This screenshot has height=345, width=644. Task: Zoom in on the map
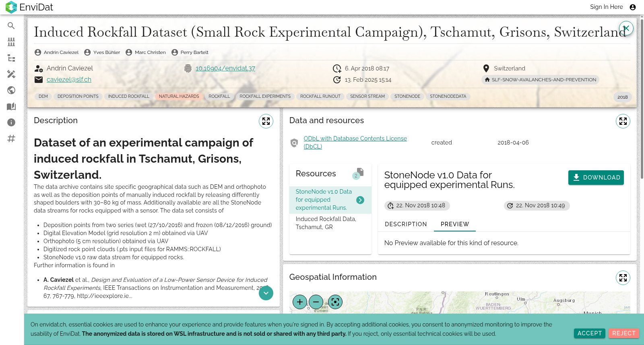coord(300,302)
